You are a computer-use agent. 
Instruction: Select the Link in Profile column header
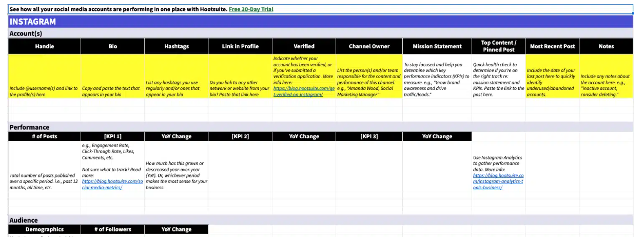coord(240,46)
